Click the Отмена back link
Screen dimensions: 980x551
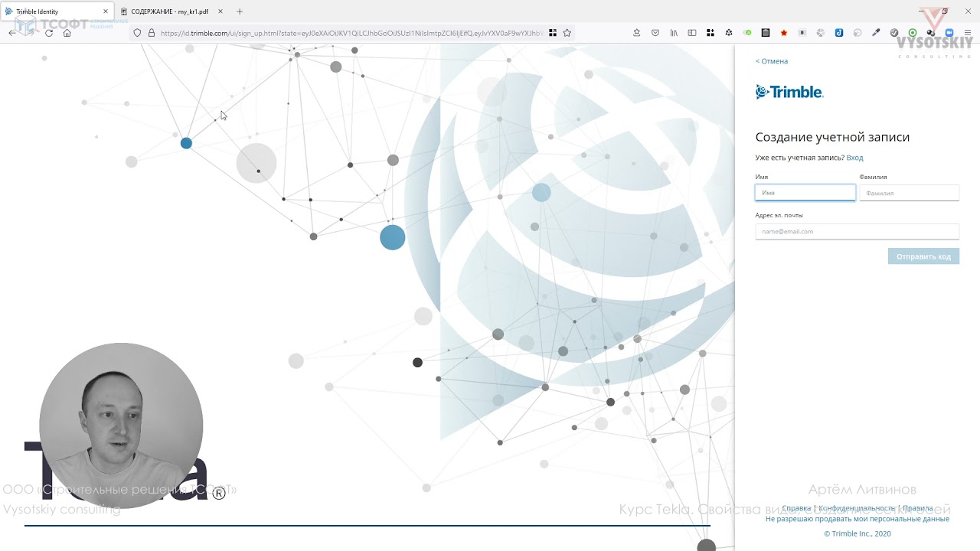[x=772, y=61]
